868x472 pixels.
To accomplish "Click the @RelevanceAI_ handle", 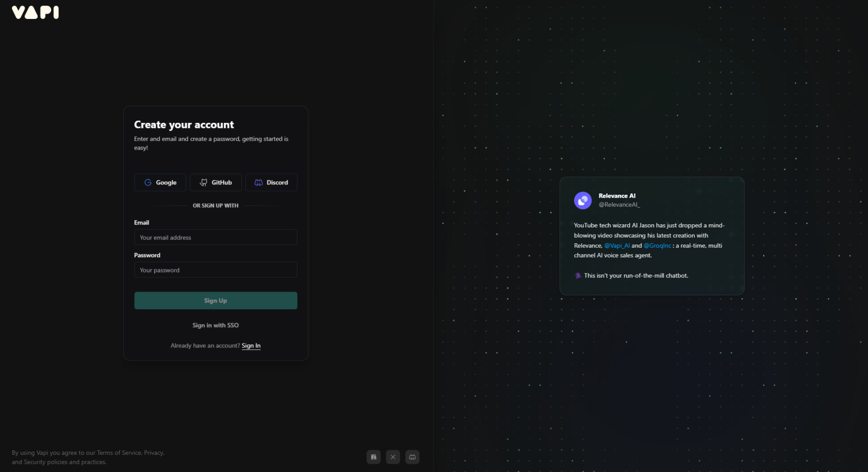I will pyautogui.click(x=619, y=205).
